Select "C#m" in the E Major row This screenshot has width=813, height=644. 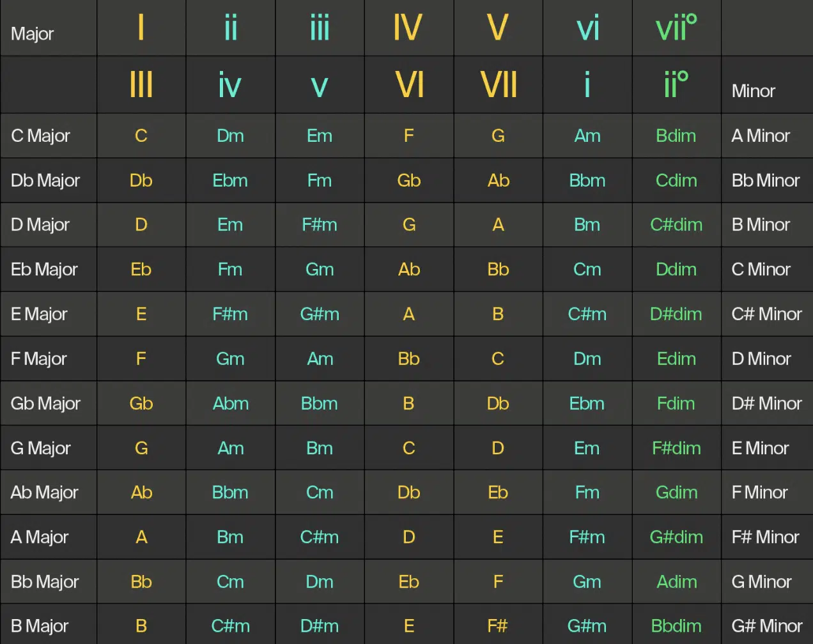(x=587, y=314)
